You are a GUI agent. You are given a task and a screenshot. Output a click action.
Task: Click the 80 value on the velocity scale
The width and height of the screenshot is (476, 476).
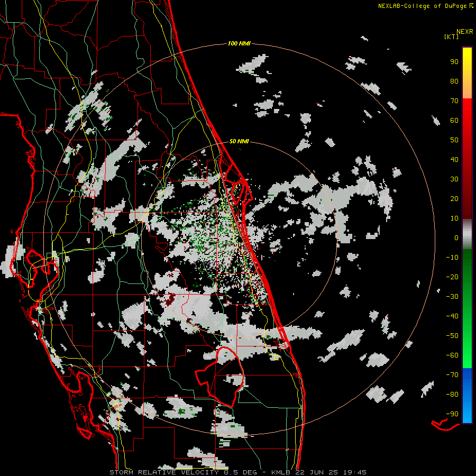tap(454, 81)
